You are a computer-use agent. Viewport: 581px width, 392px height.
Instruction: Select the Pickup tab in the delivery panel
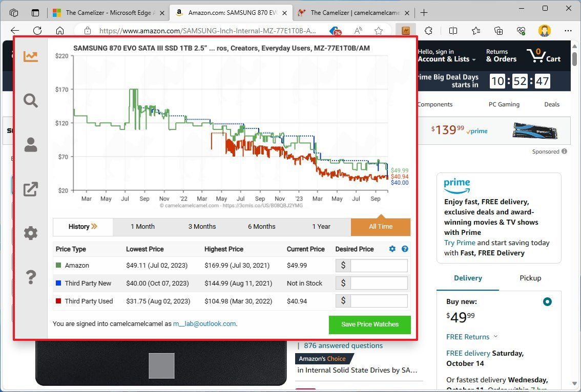[x=530, y=278]
